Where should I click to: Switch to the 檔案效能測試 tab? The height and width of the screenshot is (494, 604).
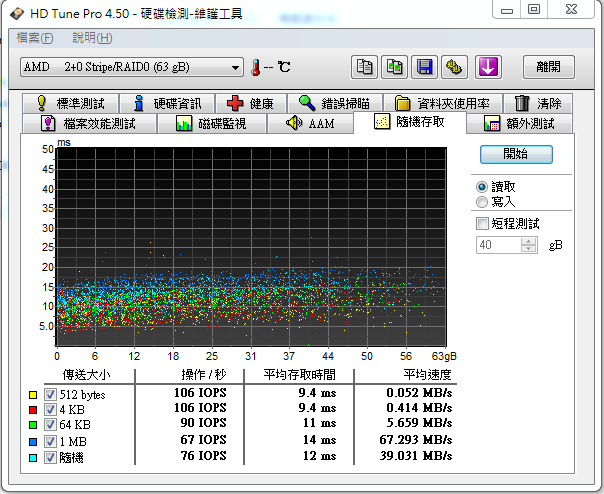89,123
